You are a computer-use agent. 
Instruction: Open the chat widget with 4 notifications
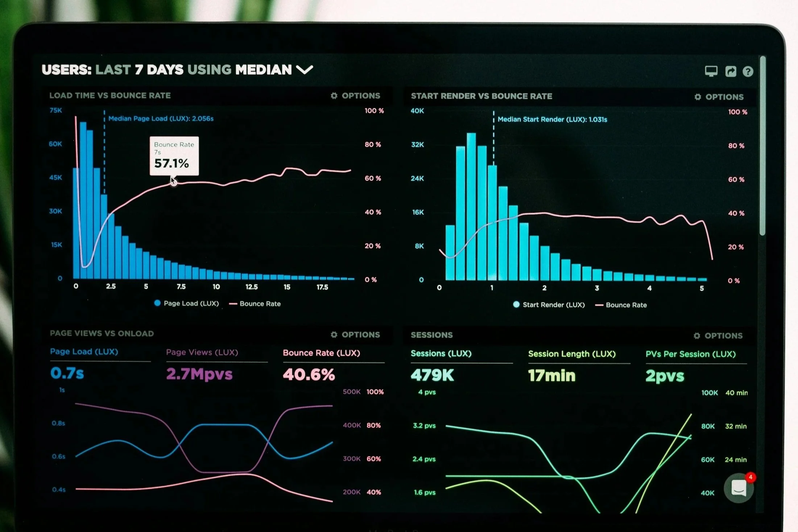[739, 488]
